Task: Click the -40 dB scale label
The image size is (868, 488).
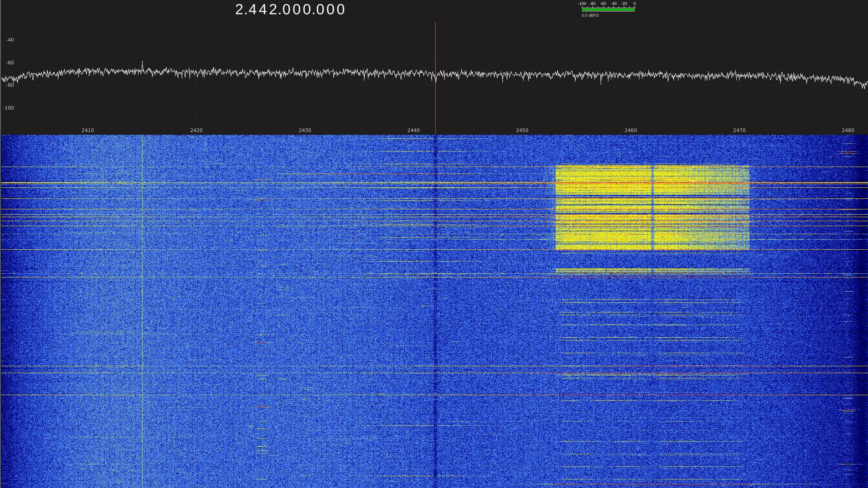Action: (10, 40)
